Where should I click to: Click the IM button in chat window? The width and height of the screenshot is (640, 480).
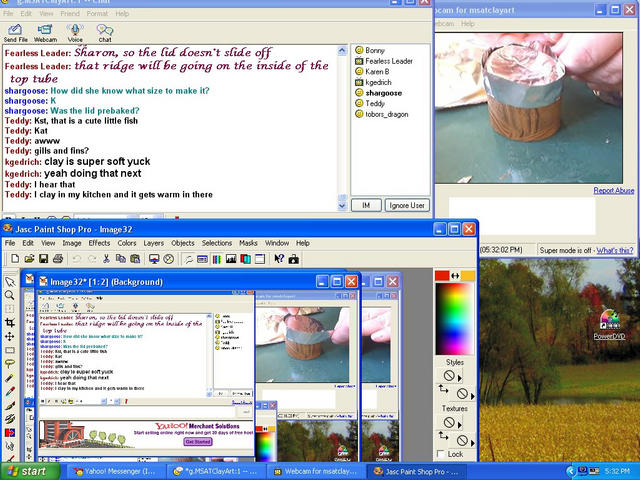(x=366, y=205)
